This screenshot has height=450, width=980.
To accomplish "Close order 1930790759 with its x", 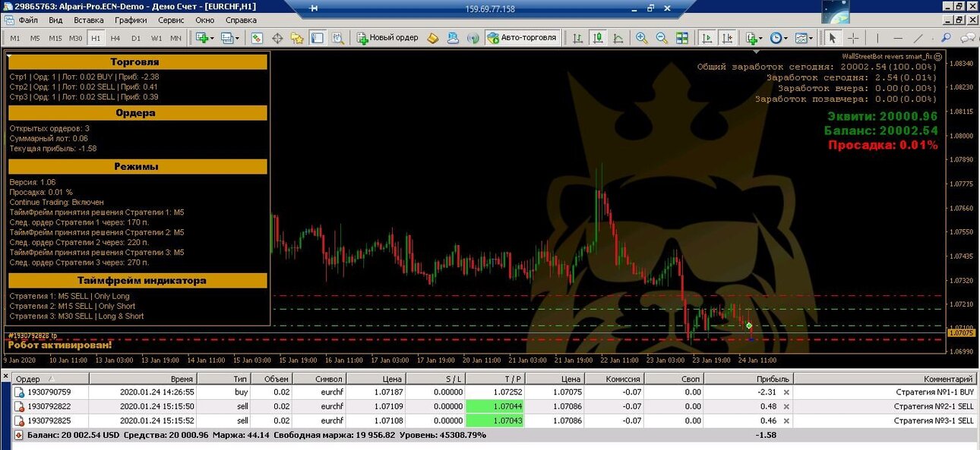I will (786, 392).
